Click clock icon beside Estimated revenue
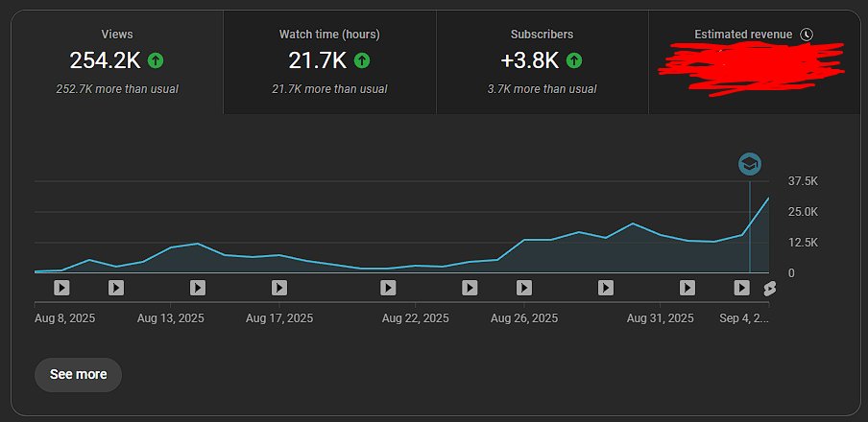Image resolution: width=868 pixels, height=422 pixels. pos(808,35)
